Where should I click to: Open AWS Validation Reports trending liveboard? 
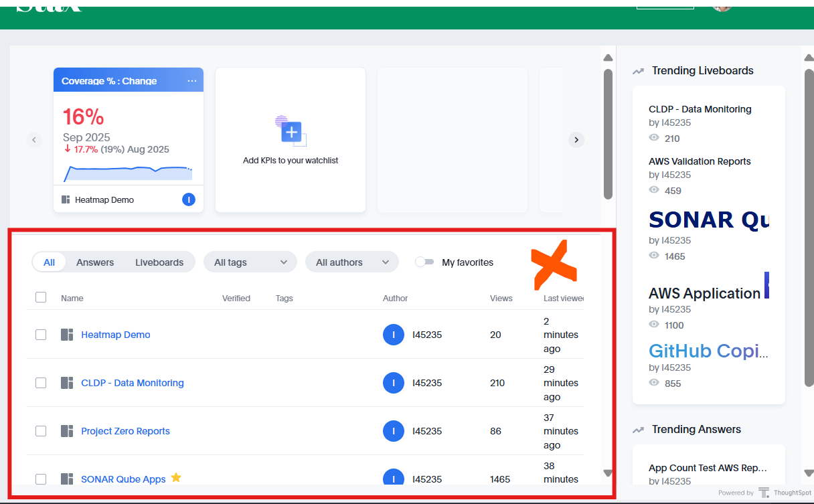pyautogui.click(x=700, y=161)
